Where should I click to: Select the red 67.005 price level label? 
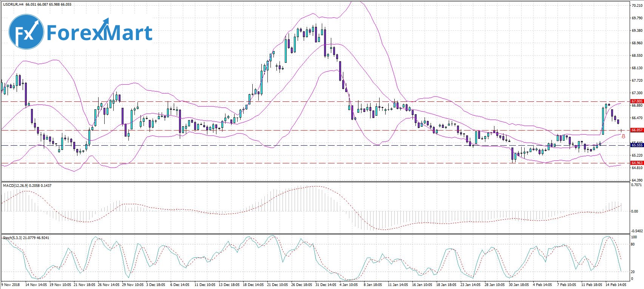pos(637,101)
